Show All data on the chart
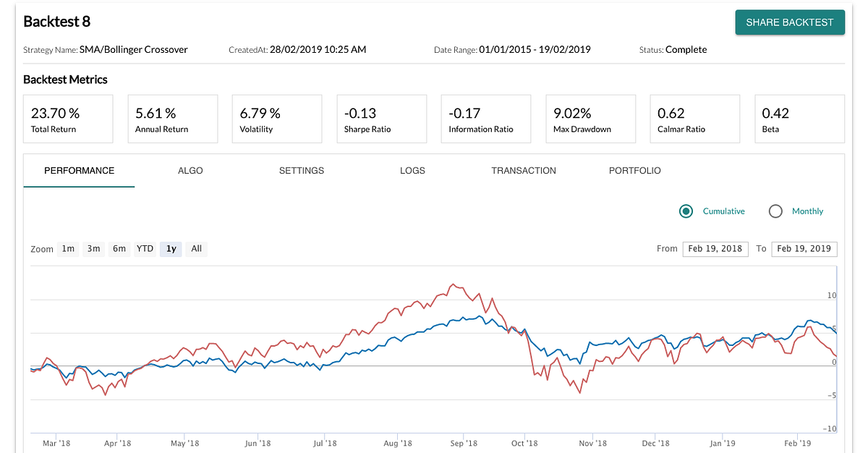The image size is (868, 453). point(196,248)
